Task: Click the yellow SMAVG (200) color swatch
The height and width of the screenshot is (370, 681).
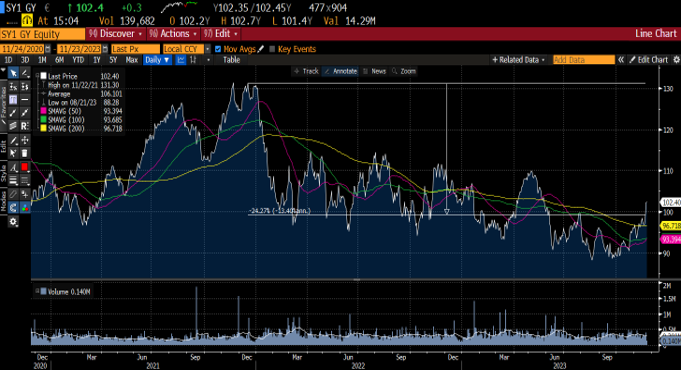Action: (43, 129)
